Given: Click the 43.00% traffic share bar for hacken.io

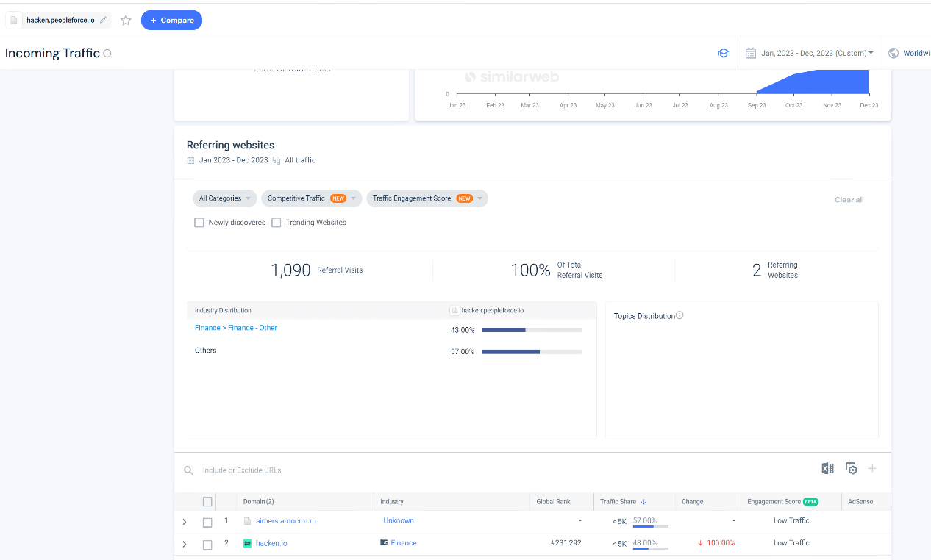Looking at the screenshot, I should click(650, 548).
